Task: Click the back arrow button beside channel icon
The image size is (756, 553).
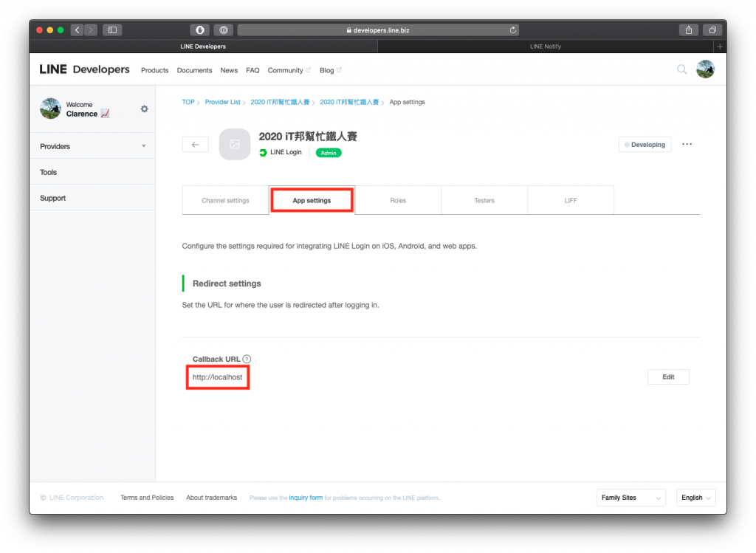Action: pos(195,145)
